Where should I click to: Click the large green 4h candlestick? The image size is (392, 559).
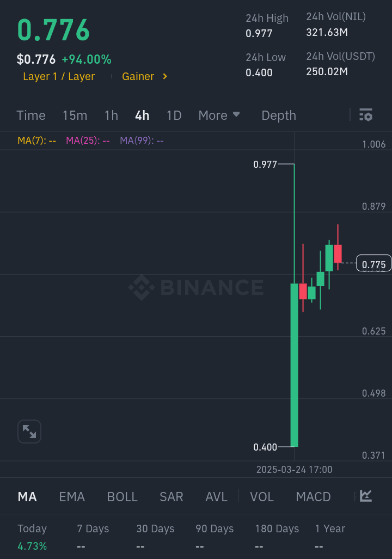coord(295,365)
